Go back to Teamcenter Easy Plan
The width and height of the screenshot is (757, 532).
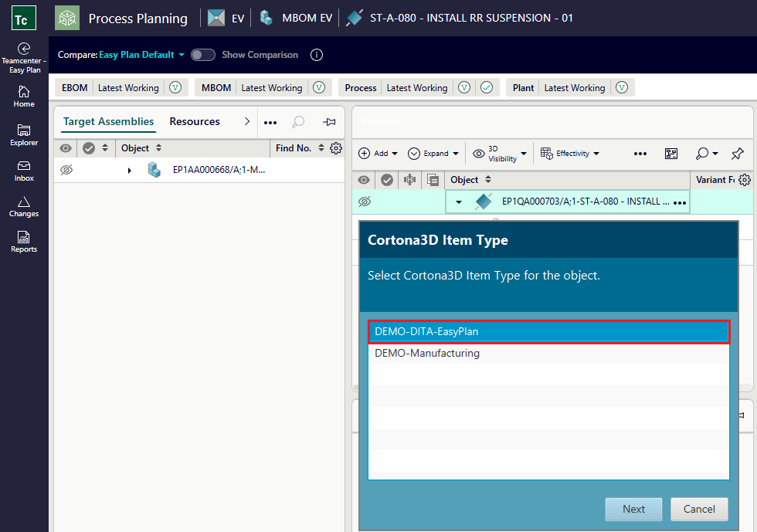[24, 58]
